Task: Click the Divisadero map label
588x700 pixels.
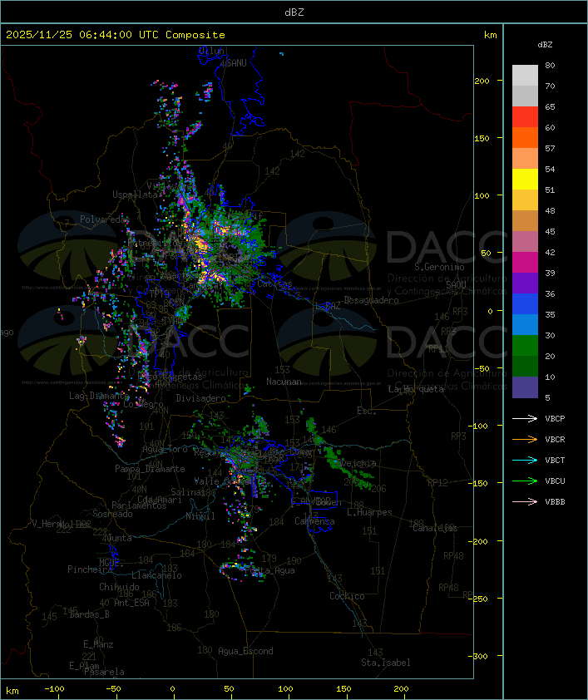Action: [201, 397]
